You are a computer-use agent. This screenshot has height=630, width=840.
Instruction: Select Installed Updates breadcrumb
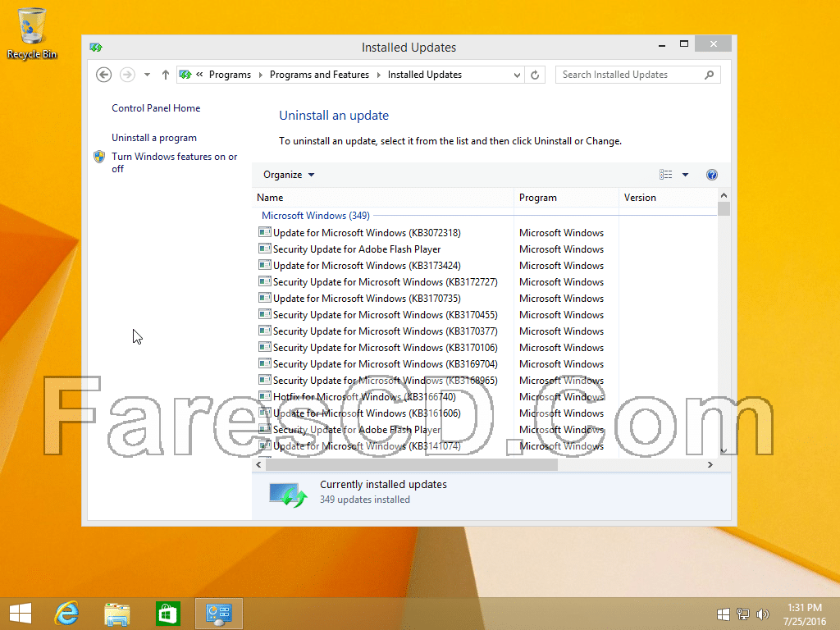pos(425,75)
